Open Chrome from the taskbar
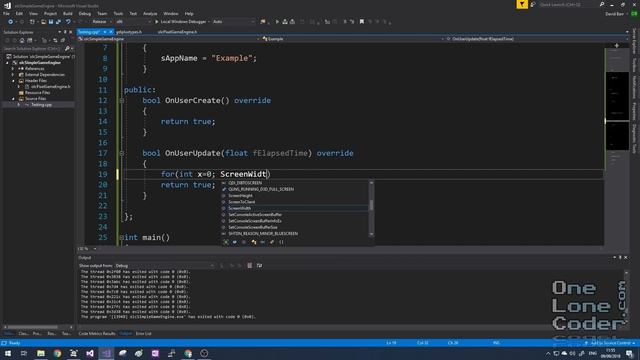Image resolution: width=640 pixels, height=360 pixels. [x=57, y=353]
